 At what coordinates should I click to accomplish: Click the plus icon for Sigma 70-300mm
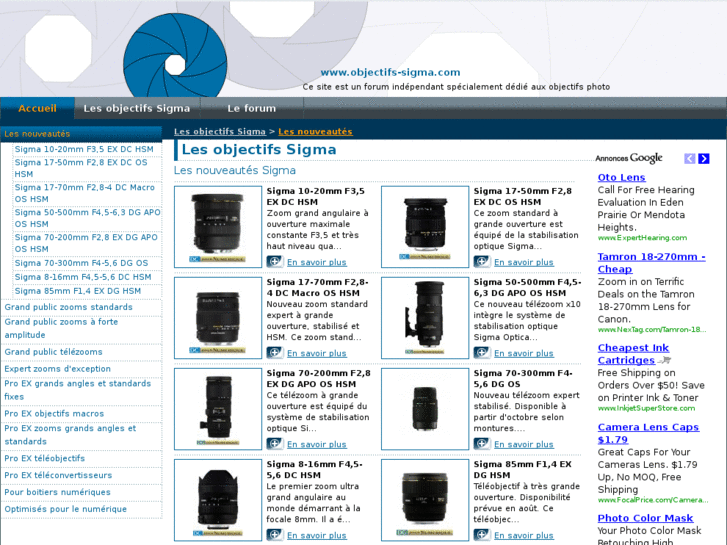point(482,443)
